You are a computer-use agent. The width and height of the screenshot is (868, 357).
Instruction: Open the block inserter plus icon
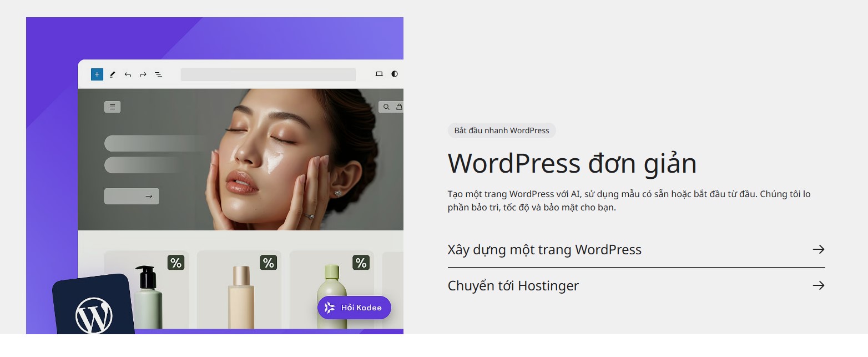click(x=97, y=74)
